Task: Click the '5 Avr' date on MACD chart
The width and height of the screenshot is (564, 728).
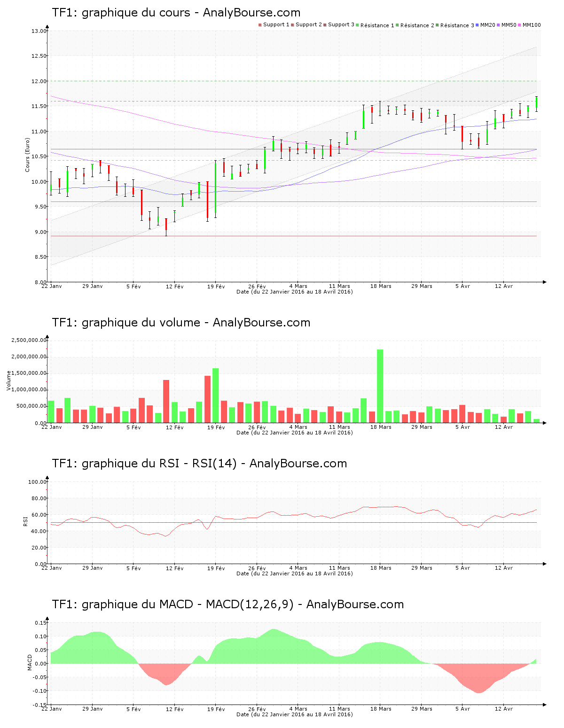Action: click(462, 709)
